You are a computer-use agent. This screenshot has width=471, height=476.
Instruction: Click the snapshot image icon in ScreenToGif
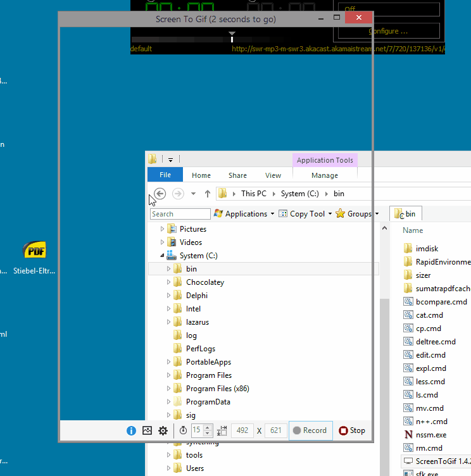tap(147, 430)
